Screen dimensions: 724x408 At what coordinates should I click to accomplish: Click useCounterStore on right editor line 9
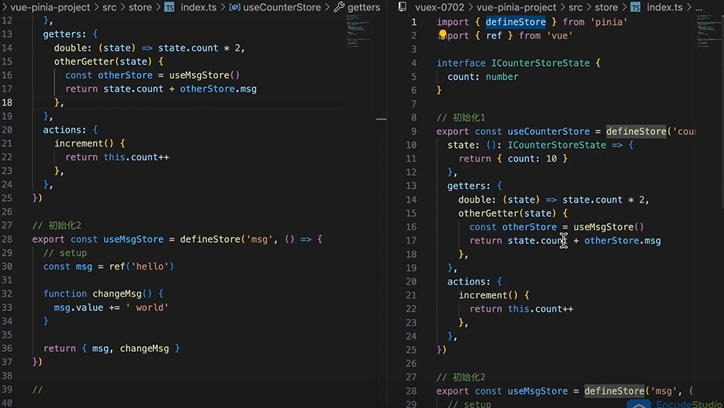(549, 132)
